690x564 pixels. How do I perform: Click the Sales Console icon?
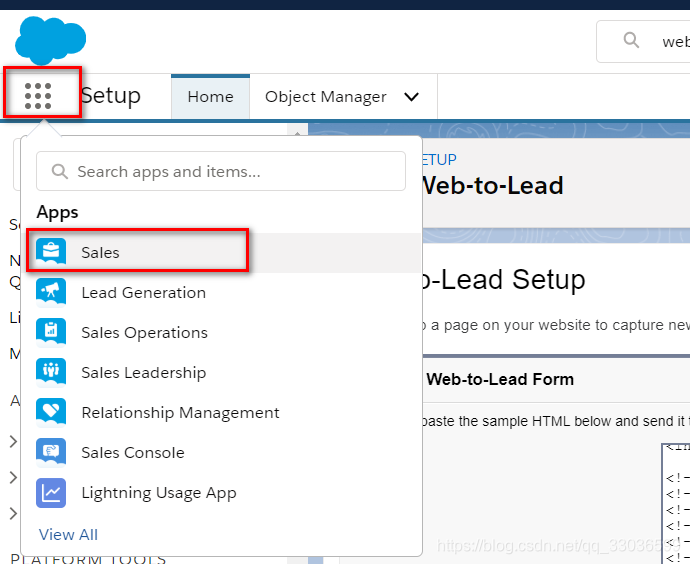pyautogui.click(x=51, y=453)
